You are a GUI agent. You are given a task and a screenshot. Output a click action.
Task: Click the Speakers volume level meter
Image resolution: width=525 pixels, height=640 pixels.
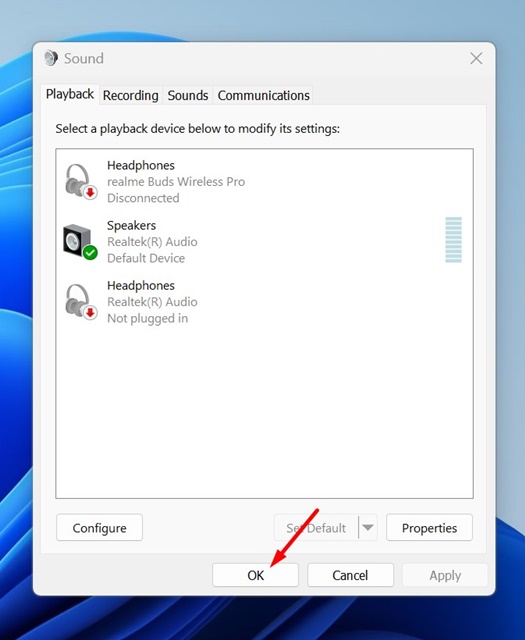pyautogui.click(x=453, y=240)
